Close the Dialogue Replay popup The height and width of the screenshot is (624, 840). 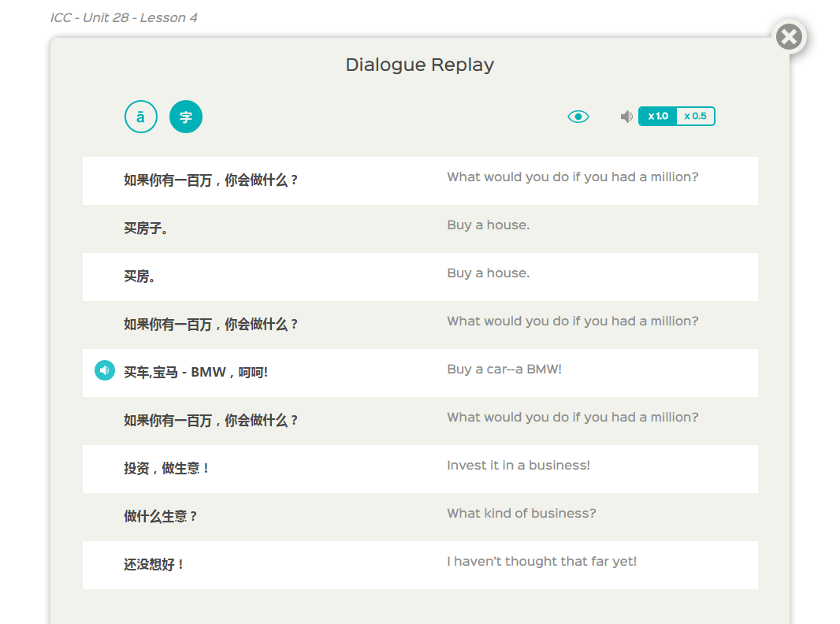[x=788, y=37]
